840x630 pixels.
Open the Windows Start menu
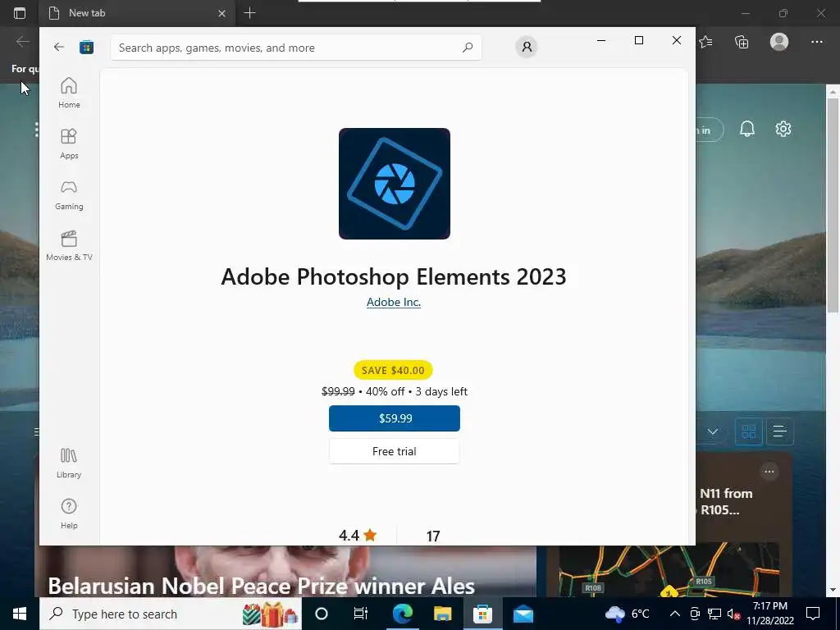tap(20, 614)
